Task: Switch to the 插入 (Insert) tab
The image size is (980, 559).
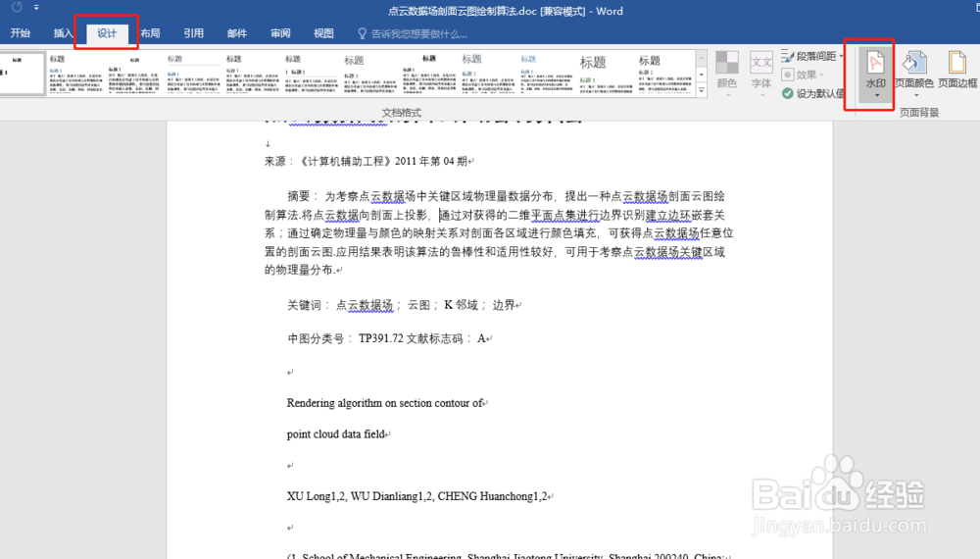Action: pos(63,33)
